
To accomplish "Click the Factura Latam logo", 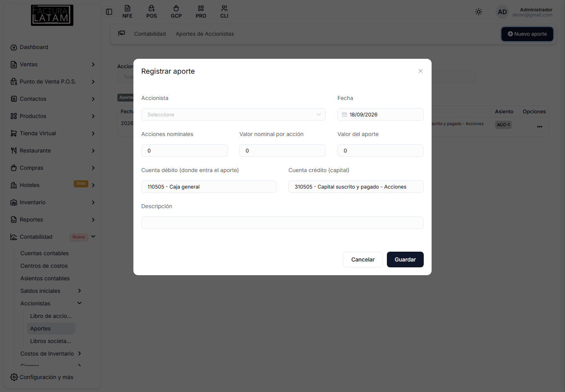I will [x=52, y=15].
